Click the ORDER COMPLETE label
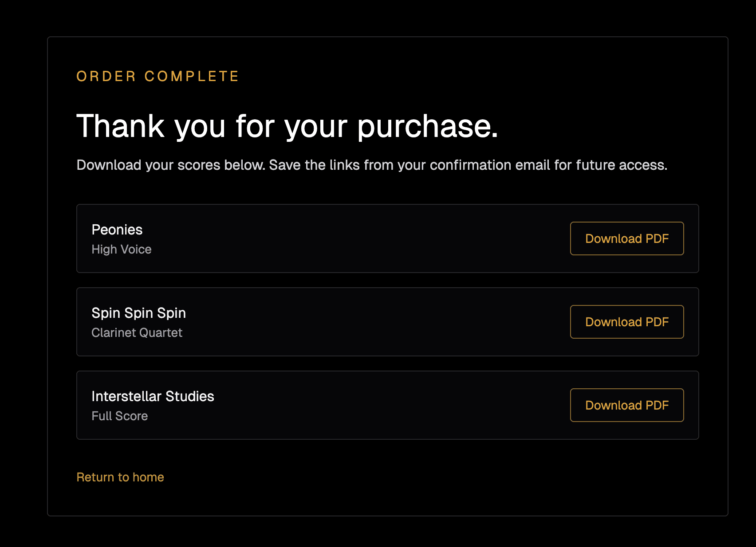Viewport: 756px width, 547px height. pos(157,76)
